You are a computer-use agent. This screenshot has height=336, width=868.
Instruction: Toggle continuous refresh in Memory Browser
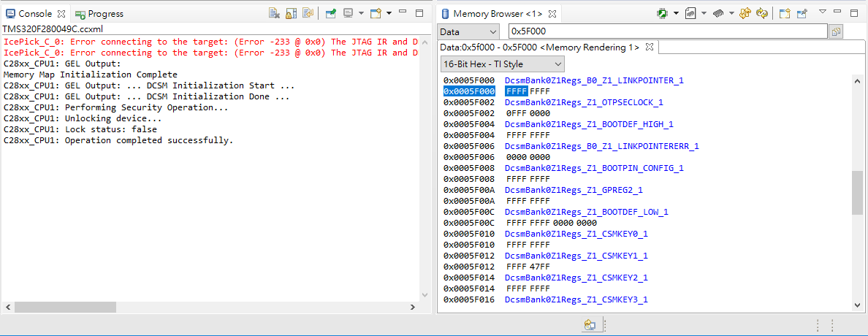coord(763,13)
